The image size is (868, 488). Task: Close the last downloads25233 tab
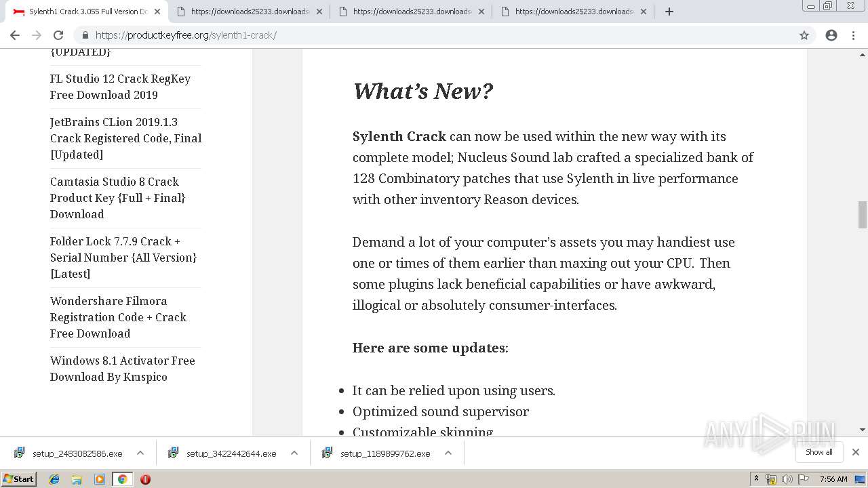click(644, 12)
